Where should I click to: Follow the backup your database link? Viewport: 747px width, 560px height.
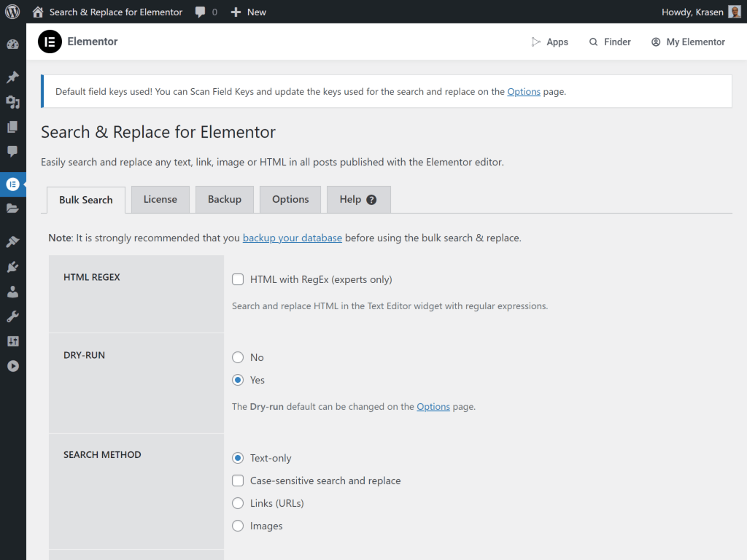click(292, 238)
